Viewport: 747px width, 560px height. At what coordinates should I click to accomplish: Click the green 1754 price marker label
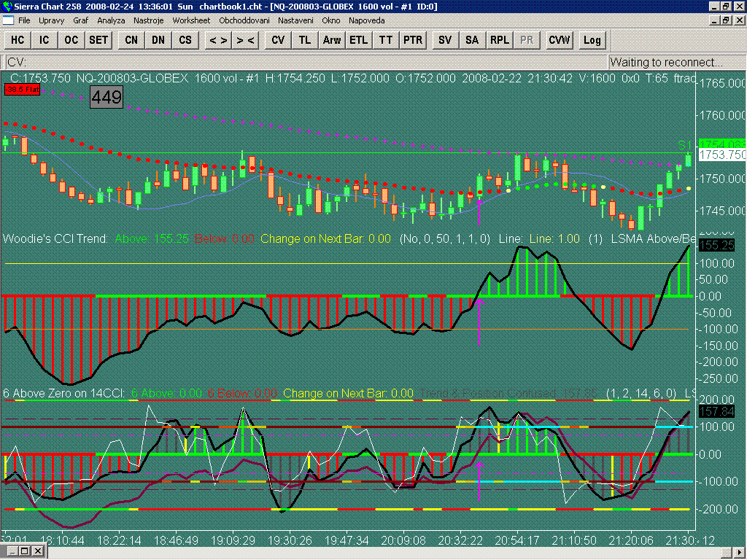pos(721,144)
